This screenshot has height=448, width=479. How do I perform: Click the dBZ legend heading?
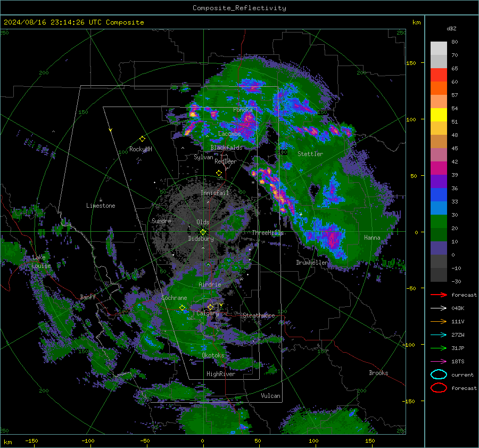pos(451,28)
